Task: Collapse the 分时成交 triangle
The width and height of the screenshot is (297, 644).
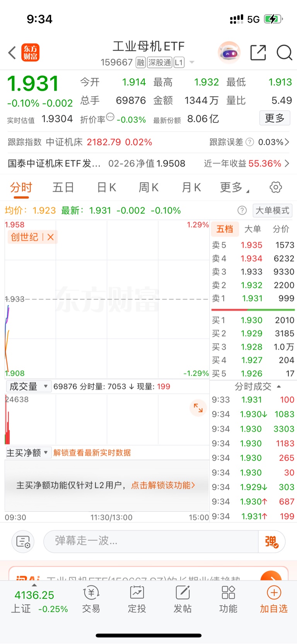Action: pyautogui.click(x=279, y=386)
